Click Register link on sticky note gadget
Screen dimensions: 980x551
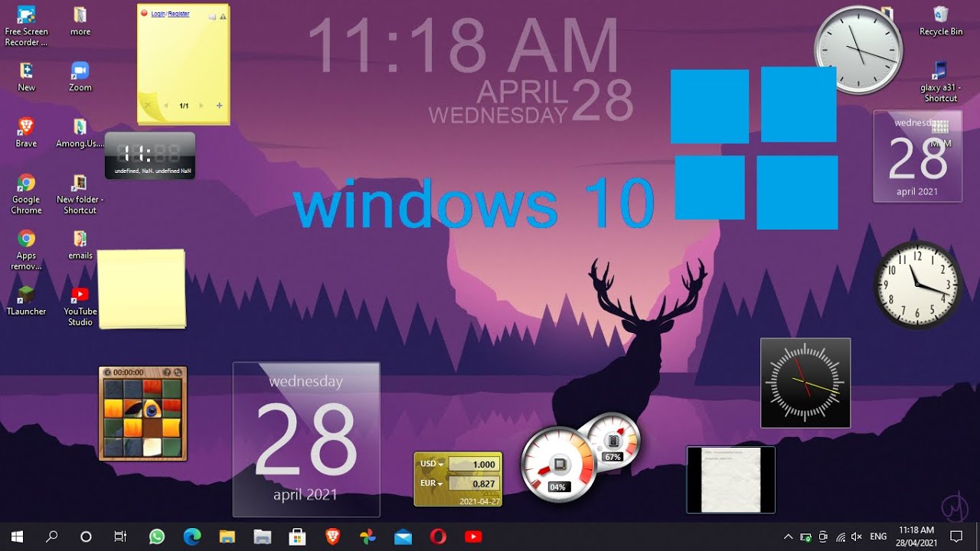(x=178, y=14)
